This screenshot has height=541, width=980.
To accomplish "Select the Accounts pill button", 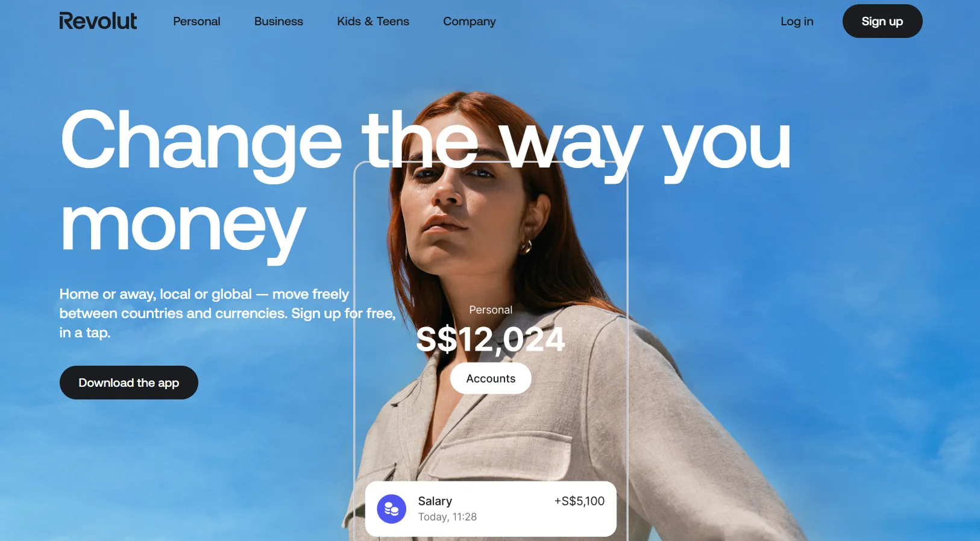I will [491, 378].
